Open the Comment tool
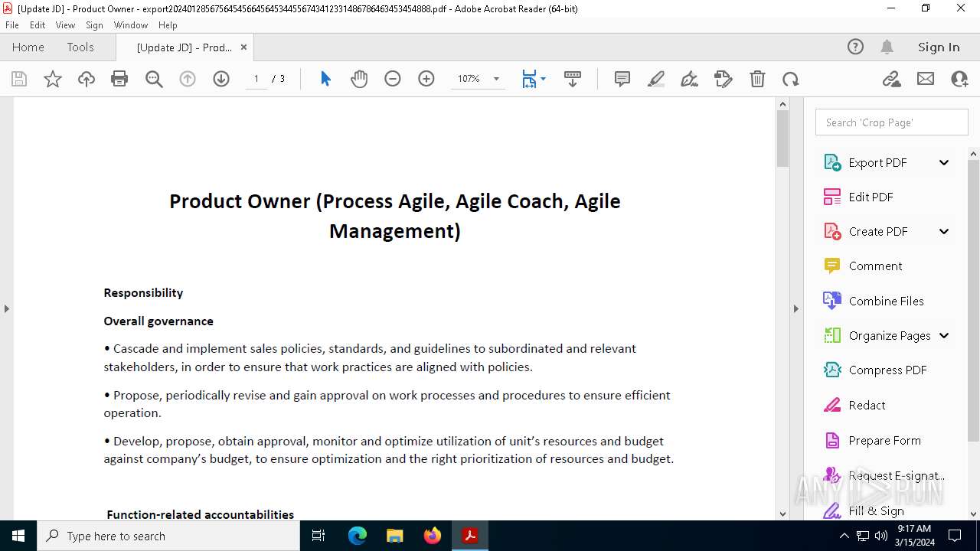 875,266
